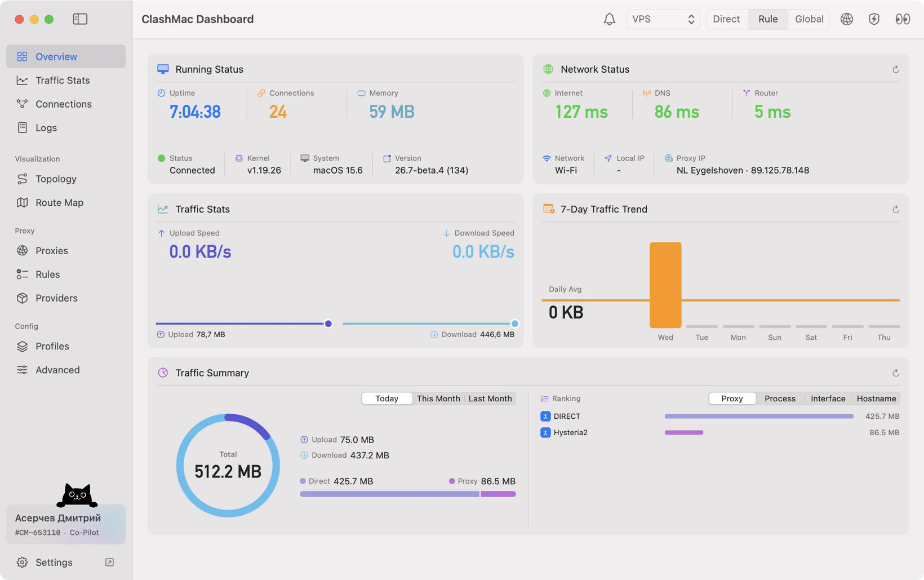Switch proxy mode to Direct
The image size is (924, 580).
pos(726,19)
